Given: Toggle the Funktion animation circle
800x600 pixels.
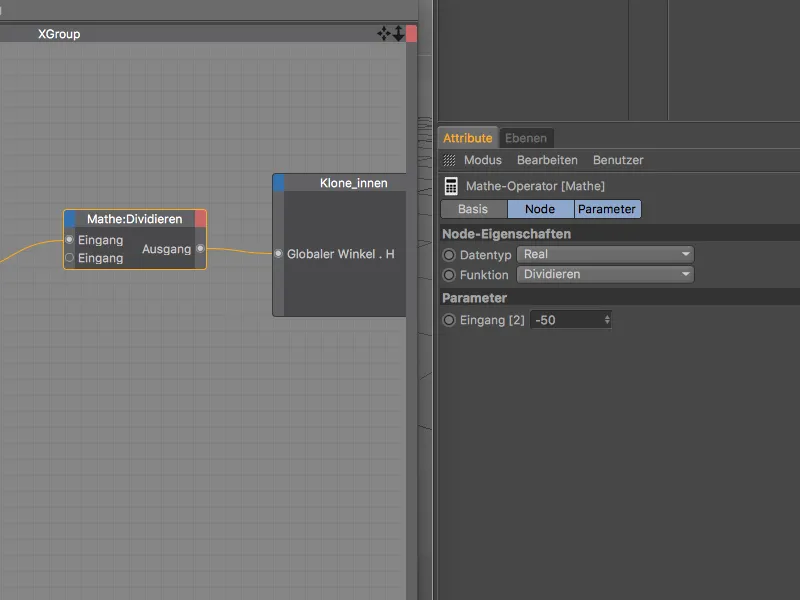Looking at the screenshot, I should point(449,275).
